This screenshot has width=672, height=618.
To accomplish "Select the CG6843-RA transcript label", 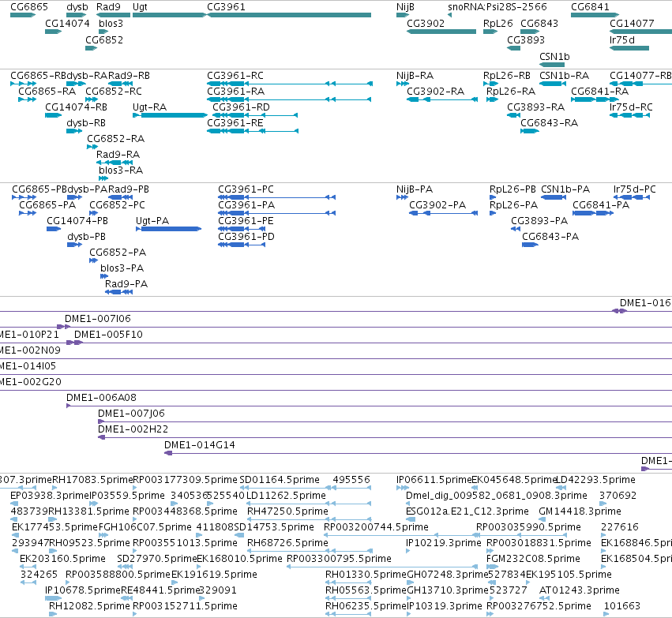I will (x=549, y=123).
